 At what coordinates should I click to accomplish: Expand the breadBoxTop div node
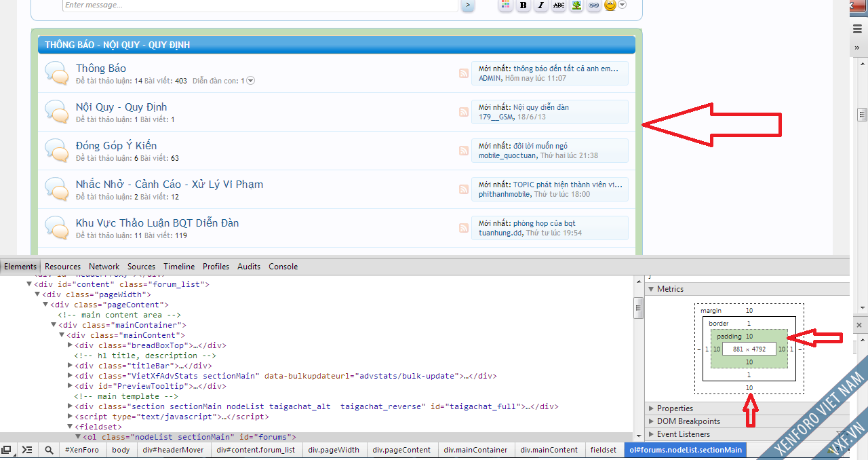71,345
